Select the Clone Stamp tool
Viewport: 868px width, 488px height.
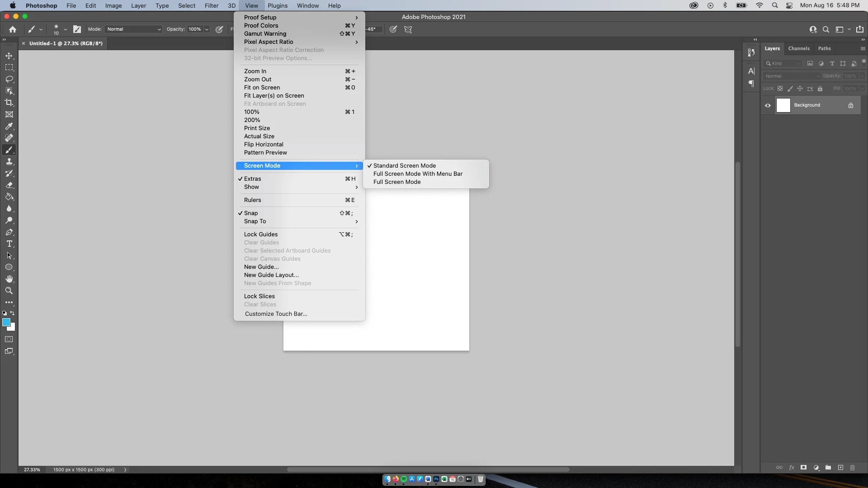pyautogui.click(x=9, y=162)
